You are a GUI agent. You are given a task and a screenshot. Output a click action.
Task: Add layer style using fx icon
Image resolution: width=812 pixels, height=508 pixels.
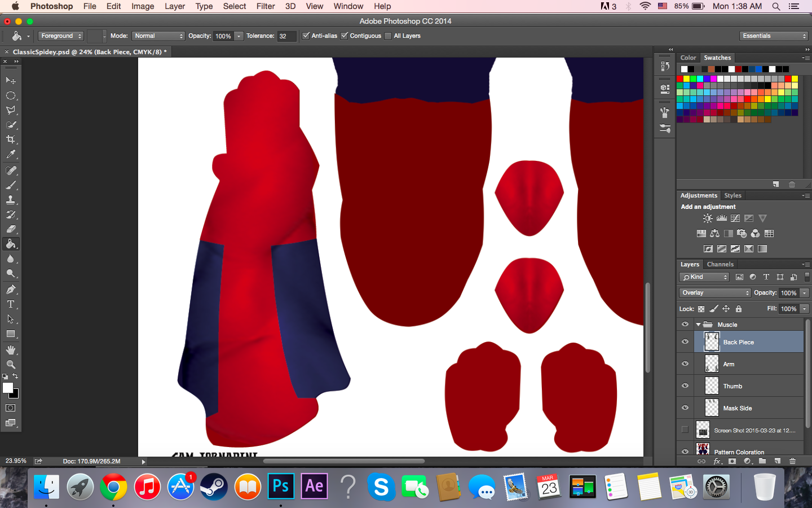click(717, 461)
